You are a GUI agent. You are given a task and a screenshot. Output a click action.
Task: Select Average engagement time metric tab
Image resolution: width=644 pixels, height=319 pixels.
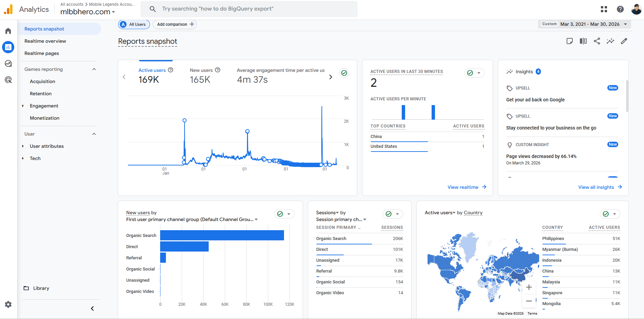(281, 76)
